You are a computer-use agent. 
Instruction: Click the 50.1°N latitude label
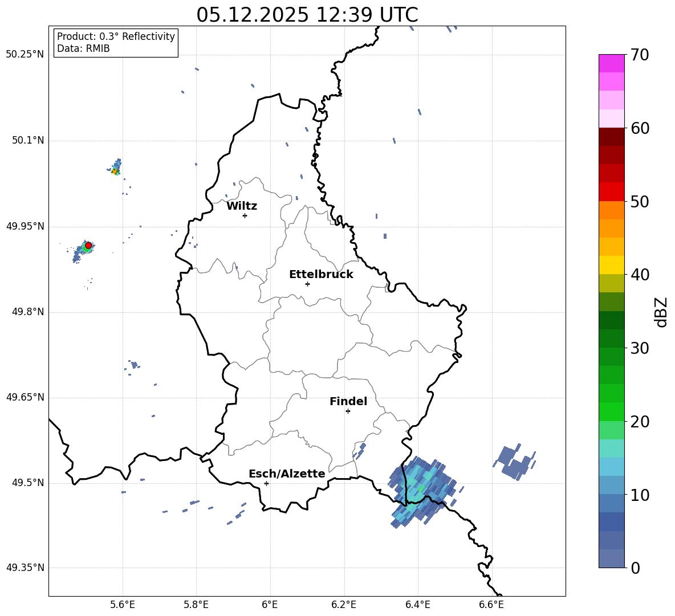click(x=28, y=140)
